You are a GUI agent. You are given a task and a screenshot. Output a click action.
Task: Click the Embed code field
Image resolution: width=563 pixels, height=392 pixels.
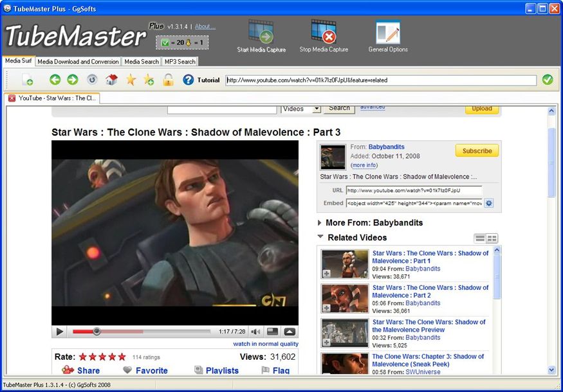(414, 203)
